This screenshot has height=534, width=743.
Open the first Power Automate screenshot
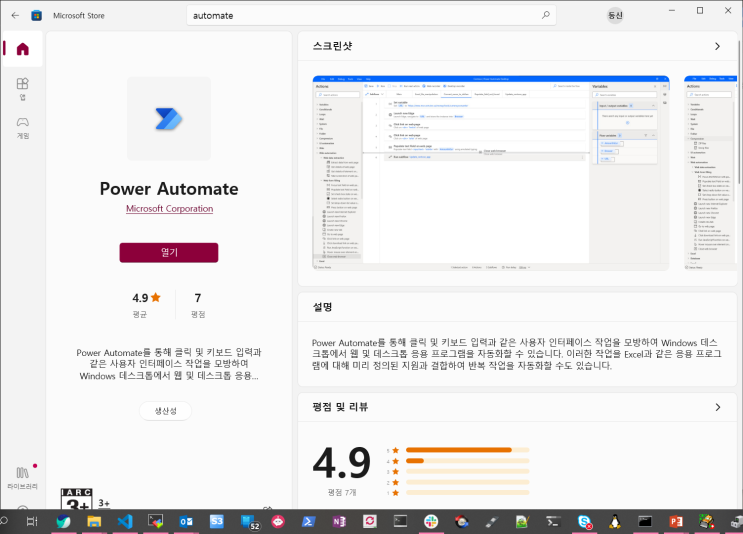coord(490,173)
